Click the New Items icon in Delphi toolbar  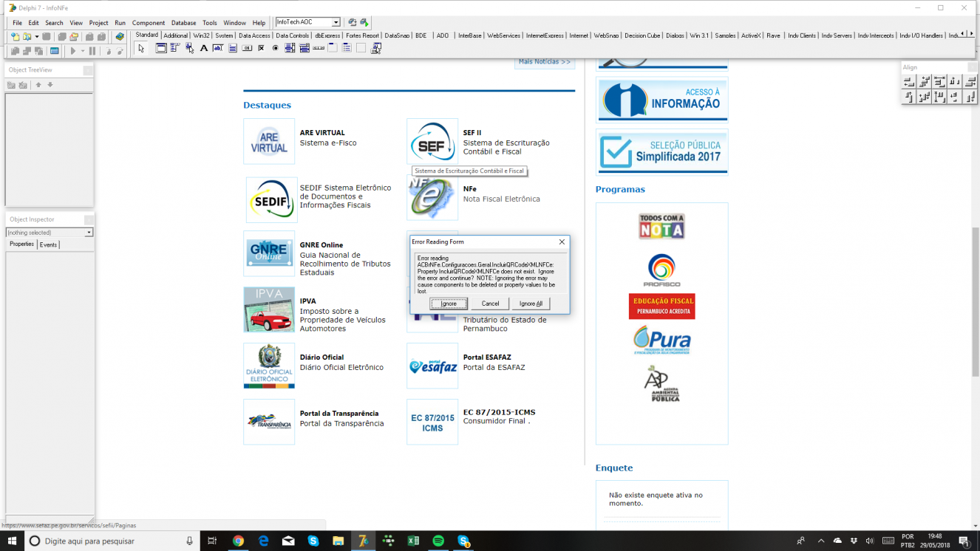tap(15, 36)
